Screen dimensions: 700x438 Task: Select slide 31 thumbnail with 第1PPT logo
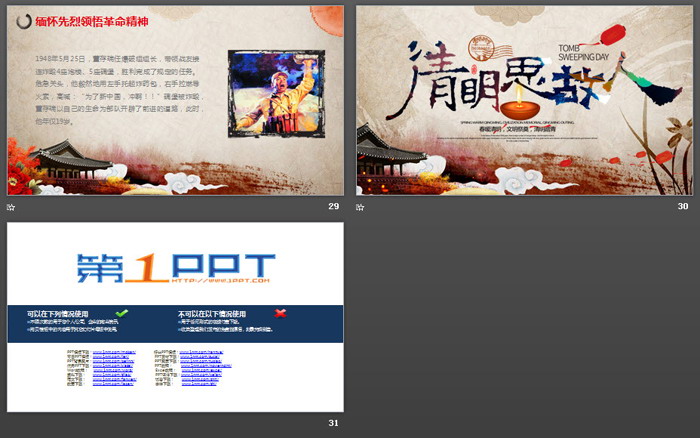coord(175,317)
